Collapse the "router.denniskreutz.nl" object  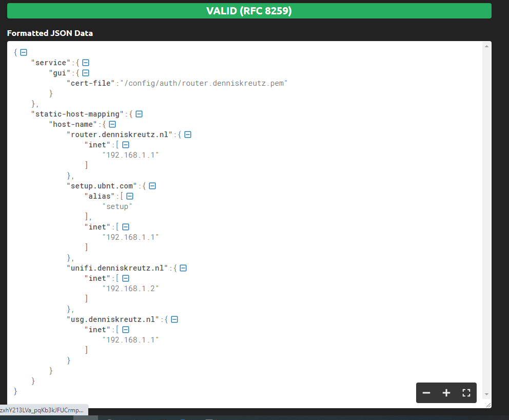pyautogui.click(x=188, y=135)
